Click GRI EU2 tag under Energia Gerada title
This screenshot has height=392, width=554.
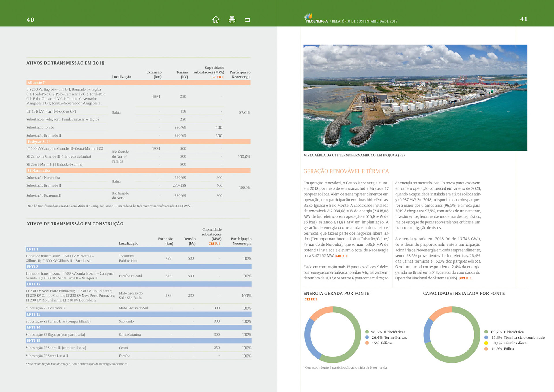[311, 300]
